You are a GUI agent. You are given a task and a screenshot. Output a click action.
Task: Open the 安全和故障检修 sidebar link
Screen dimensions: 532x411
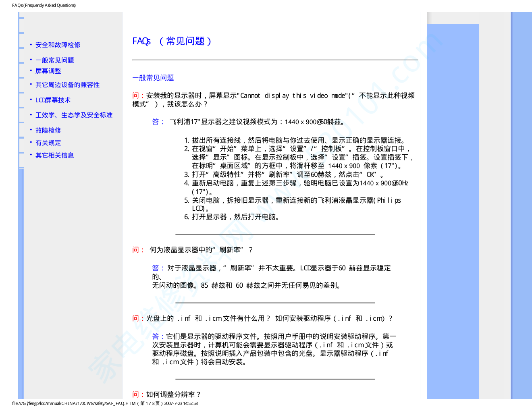[58, 45]
